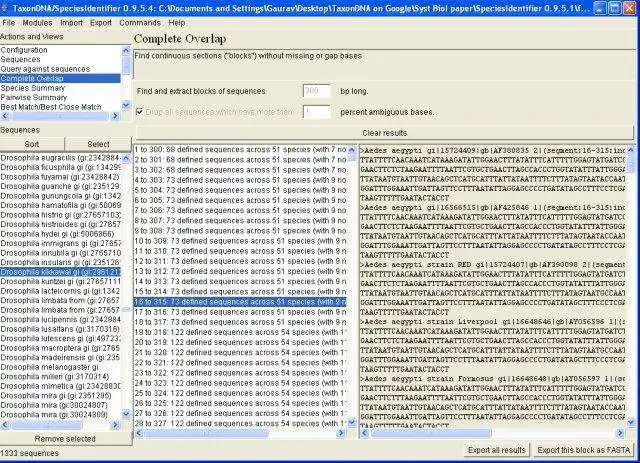Viewport: 640px width, 463px height.
Task: Click Aedes aegypti strain Liverpool header line
Action: (x=493, y=322)
